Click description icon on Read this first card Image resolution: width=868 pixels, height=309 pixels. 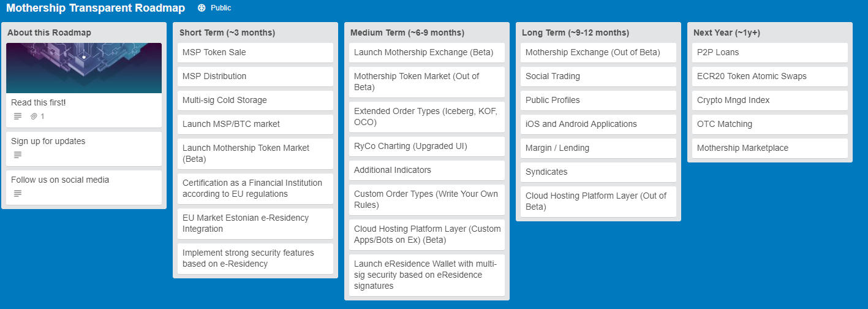(x=17, y=116)
